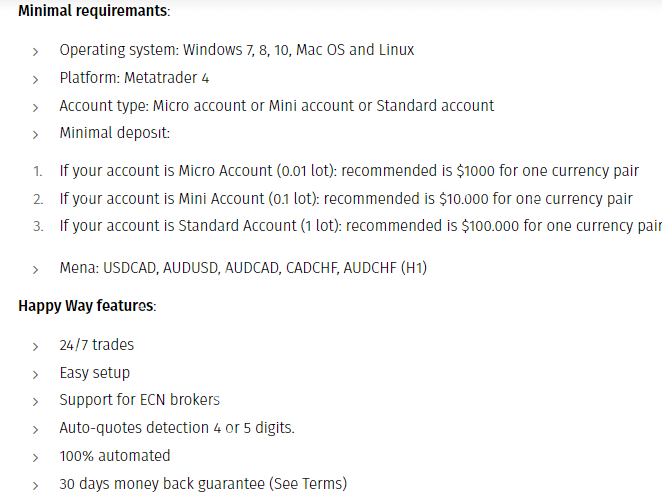The width and height of the screenshot is (662, 504).
Task: Click the chevron bullet beside Support for ECN brokers
Action: pos(36,401)
